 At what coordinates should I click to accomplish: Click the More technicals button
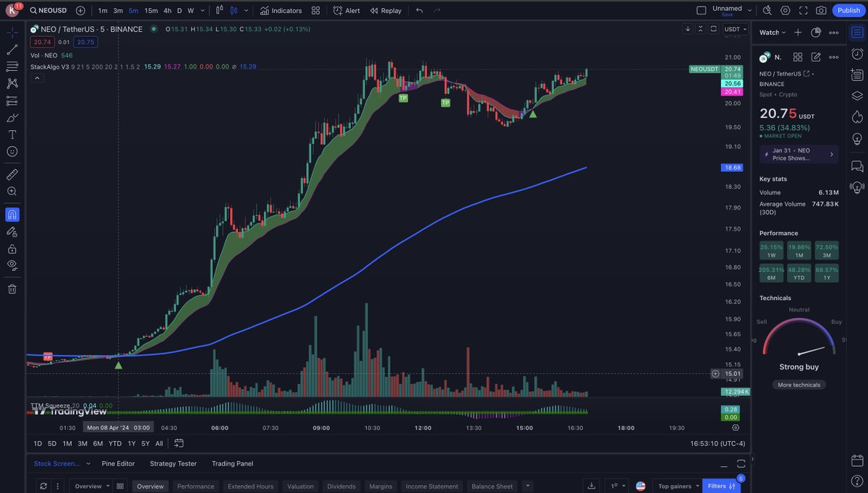799,385
